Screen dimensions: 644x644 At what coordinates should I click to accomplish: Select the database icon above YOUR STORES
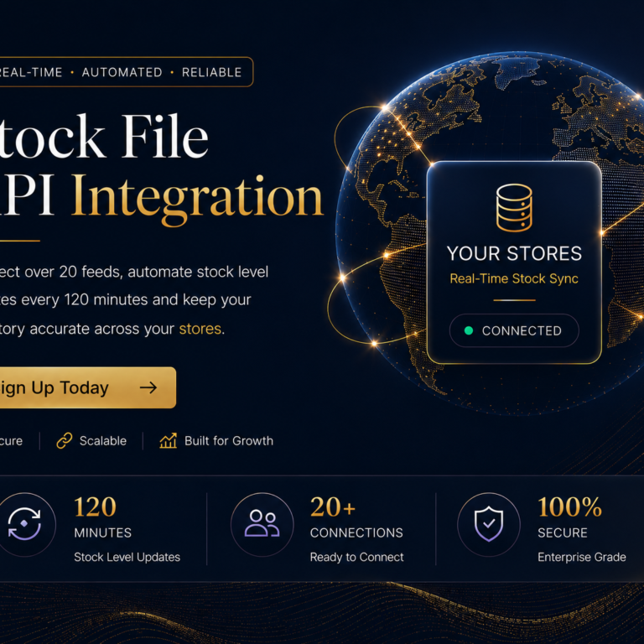click(x=514, y=208)
